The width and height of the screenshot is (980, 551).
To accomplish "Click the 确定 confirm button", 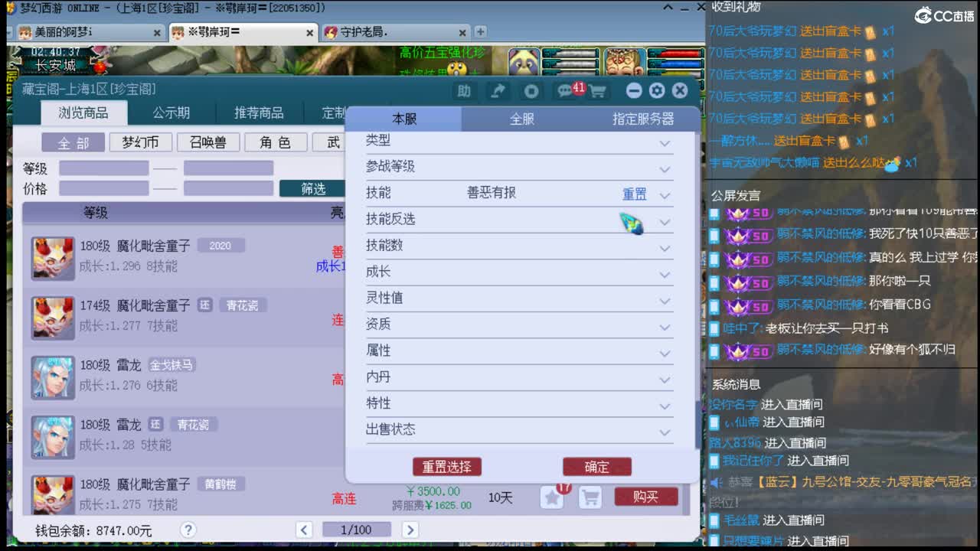I will point(597,467).
